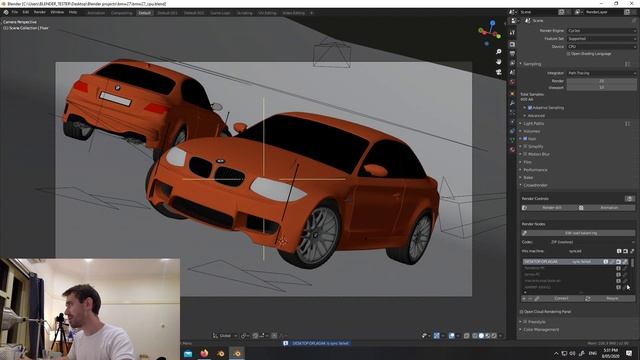This screenshot has height=360, width=640.
Task: Collapse the Sampling panel
Action: pyautogui.click(x=531, y=64)
